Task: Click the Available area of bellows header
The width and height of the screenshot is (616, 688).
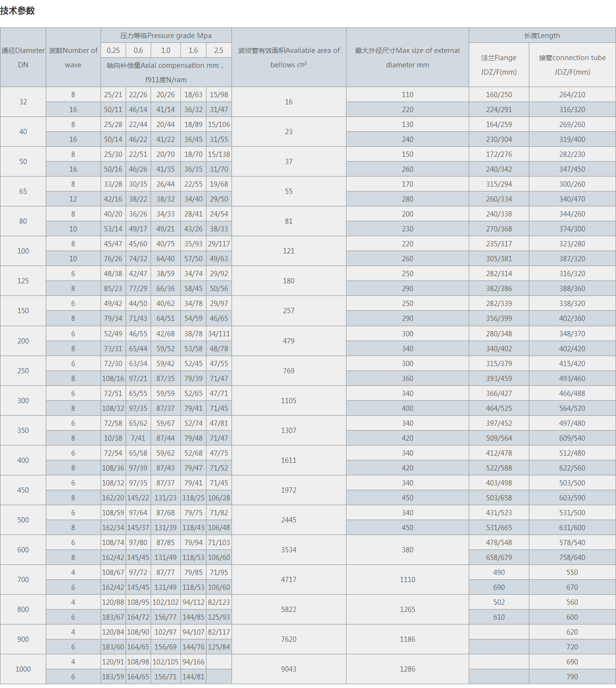Action: (x=289, y=57)
